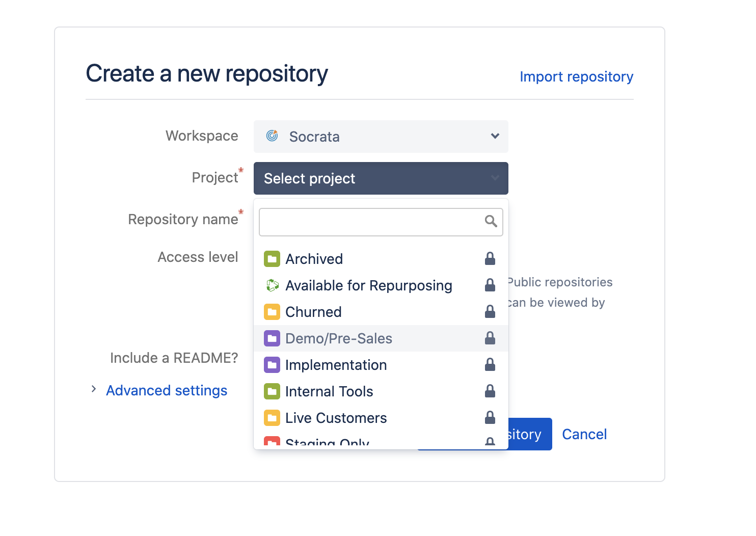Click the Advanced settings link
This screenshot has width=756, height=536.
pyautogui.click(x=167, y=390)
